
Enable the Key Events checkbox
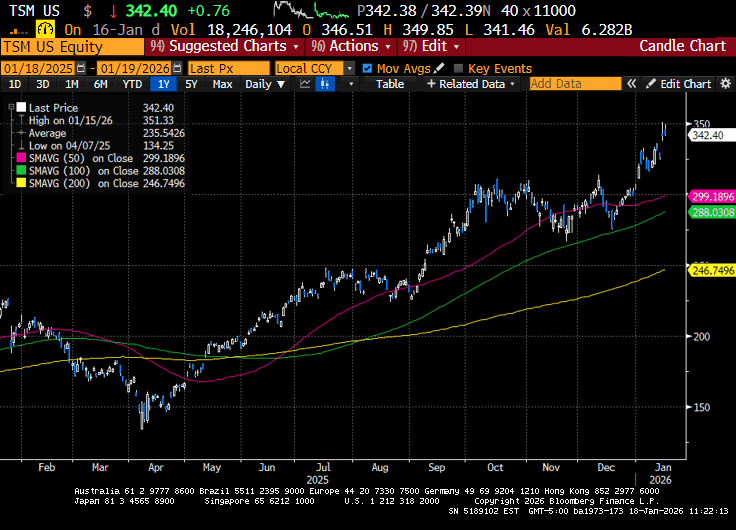pyautogui.click(x=459, y=68)
